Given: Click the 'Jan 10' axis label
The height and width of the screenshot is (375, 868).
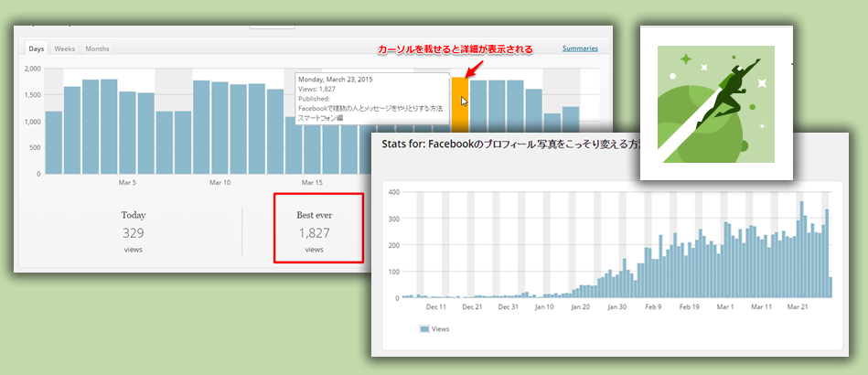Looking at the screenshot, I should pyautogui.click(x=545, y=306).
